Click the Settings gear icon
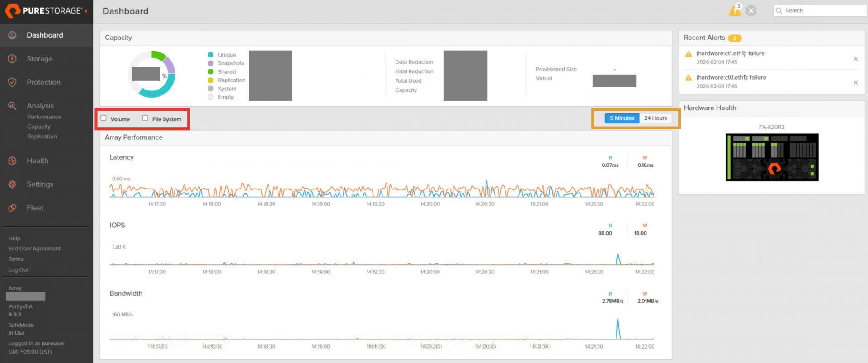The width and height of the screenshot is (868, 363). click(12, 184)
